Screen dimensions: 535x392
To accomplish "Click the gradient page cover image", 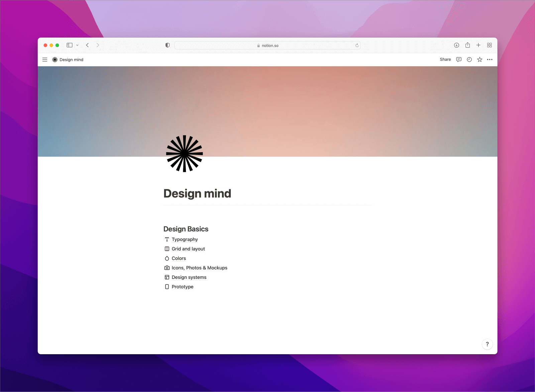I will 267,111.
